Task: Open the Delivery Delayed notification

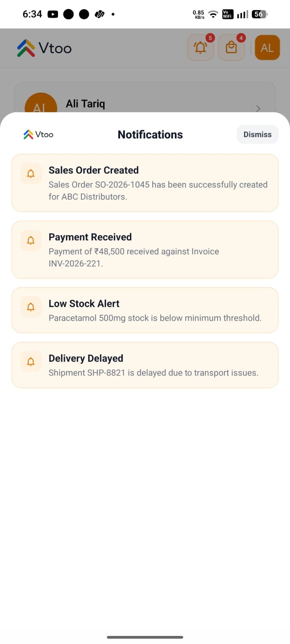Action: tap(145, 365)
